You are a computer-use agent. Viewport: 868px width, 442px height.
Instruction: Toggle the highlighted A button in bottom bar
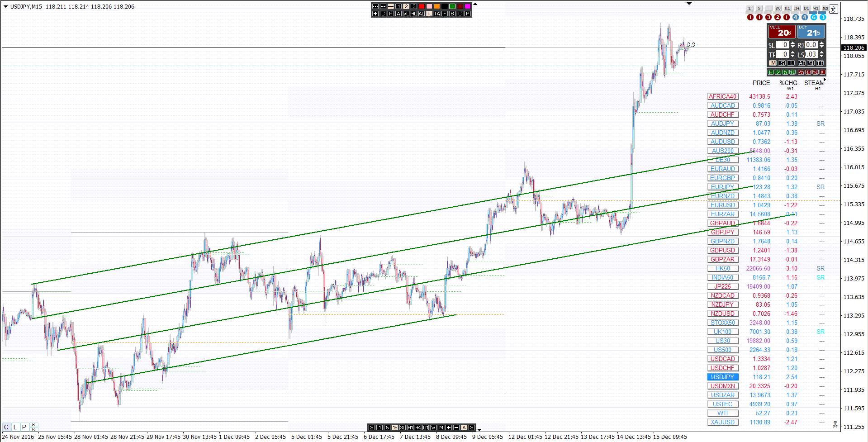464,428
